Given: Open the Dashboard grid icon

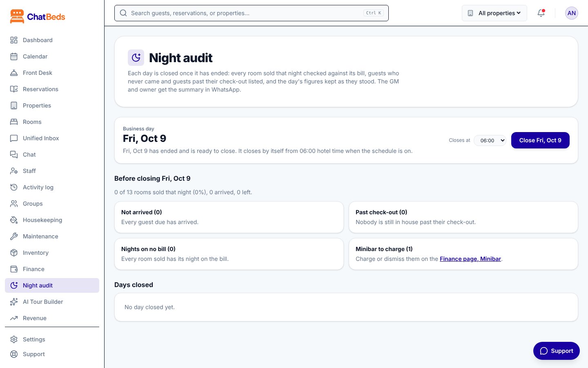Looking at the screenshot, I should click(x=14, y=40).
